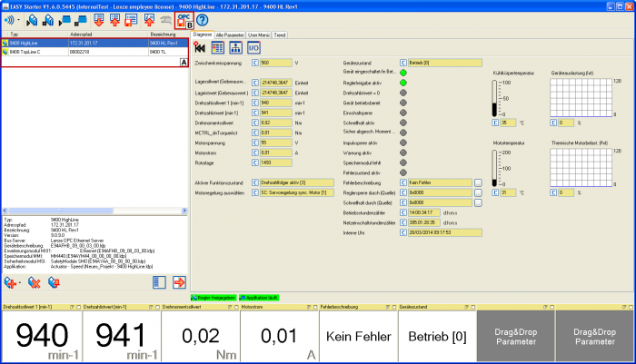Toggle the device list panel layout icon
Screen dimensions: 636x364
[x=159, y=282]
